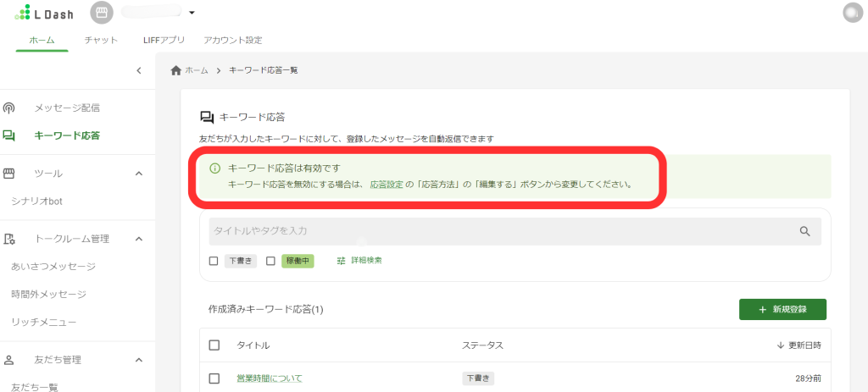
Task: Toggle the 下書き draft filter checkbox
Action: 214,261
